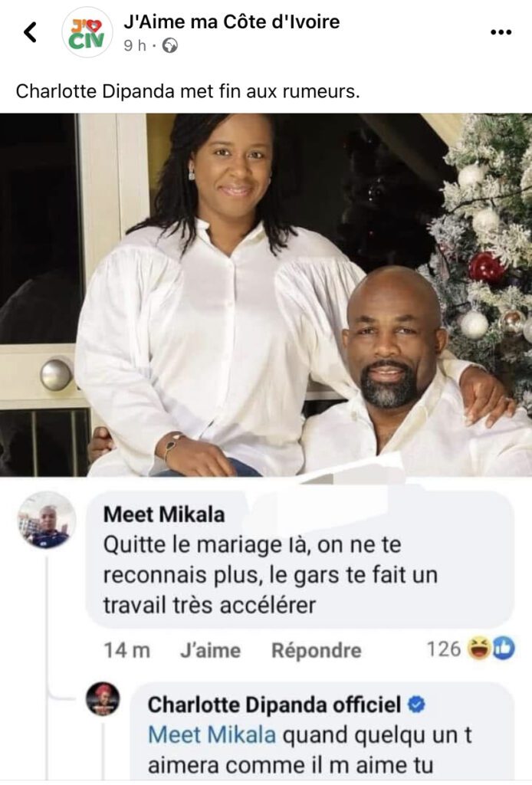Click the Meet Mikala mention in reply
Screen dimensions: 532x785
coord(212,735)
